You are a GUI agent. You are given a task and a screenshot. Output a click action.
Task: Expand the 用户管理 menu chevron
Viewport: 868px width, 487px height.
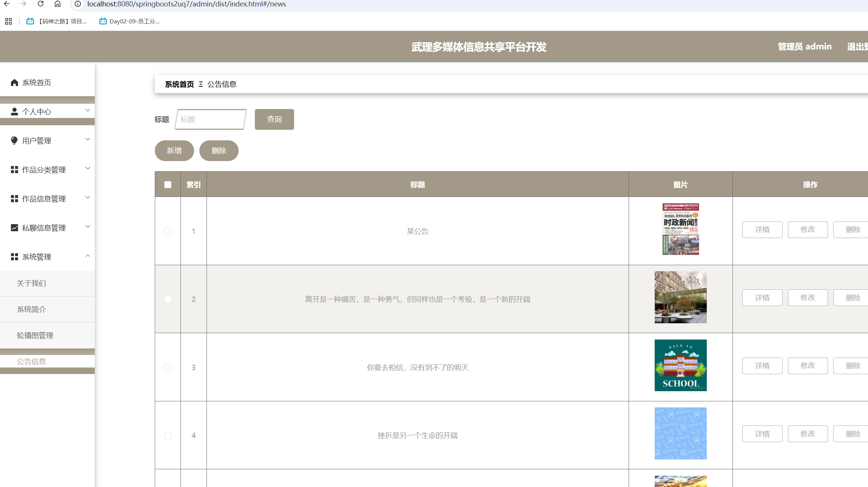pyautogui.click(x=88, y=139)
